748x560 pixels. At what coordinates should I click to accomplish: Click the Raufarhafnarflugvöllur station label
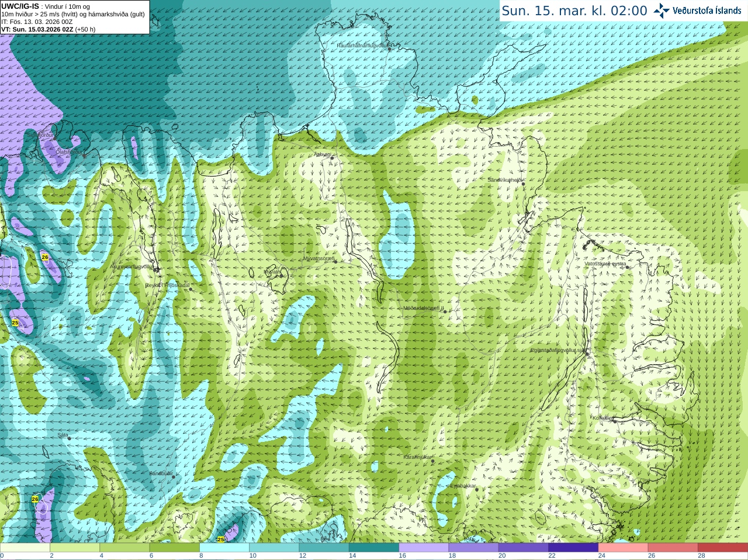[x=362, y=45]
